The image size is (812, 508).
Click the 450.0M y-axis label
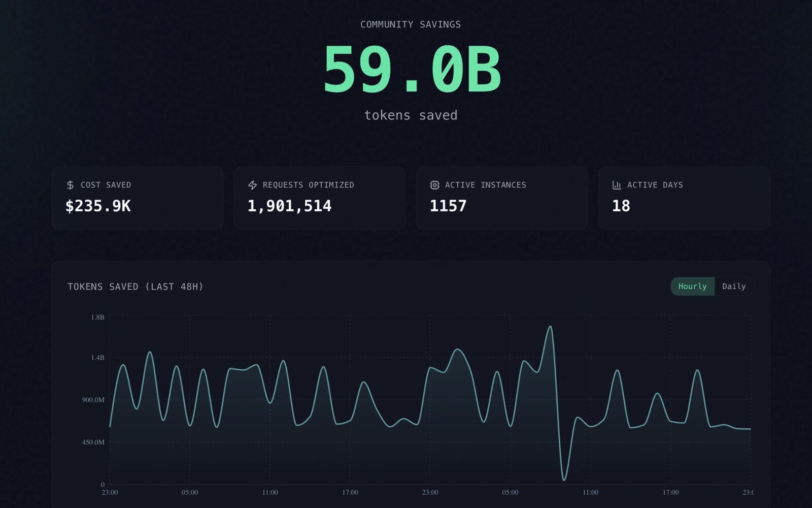click(x=93, y=442)
